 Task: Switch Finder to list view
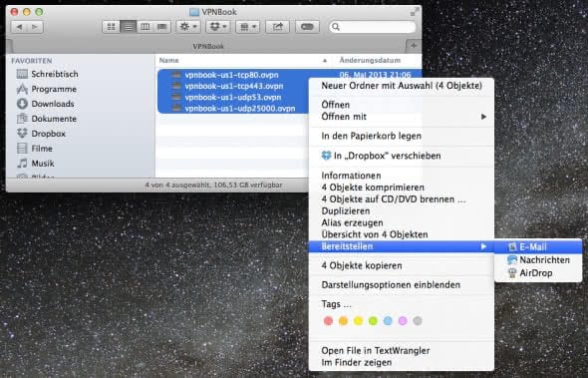click(128, 27)
